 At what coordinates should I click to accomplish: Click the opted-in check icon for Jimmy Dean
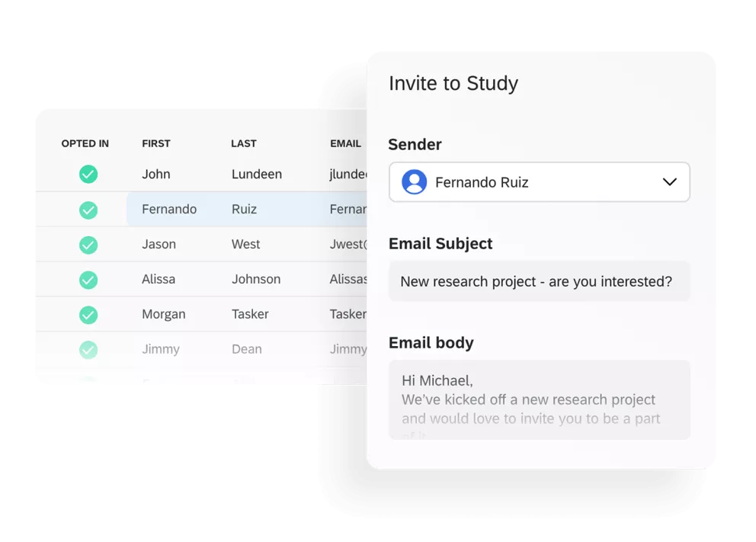click(88, 350)
